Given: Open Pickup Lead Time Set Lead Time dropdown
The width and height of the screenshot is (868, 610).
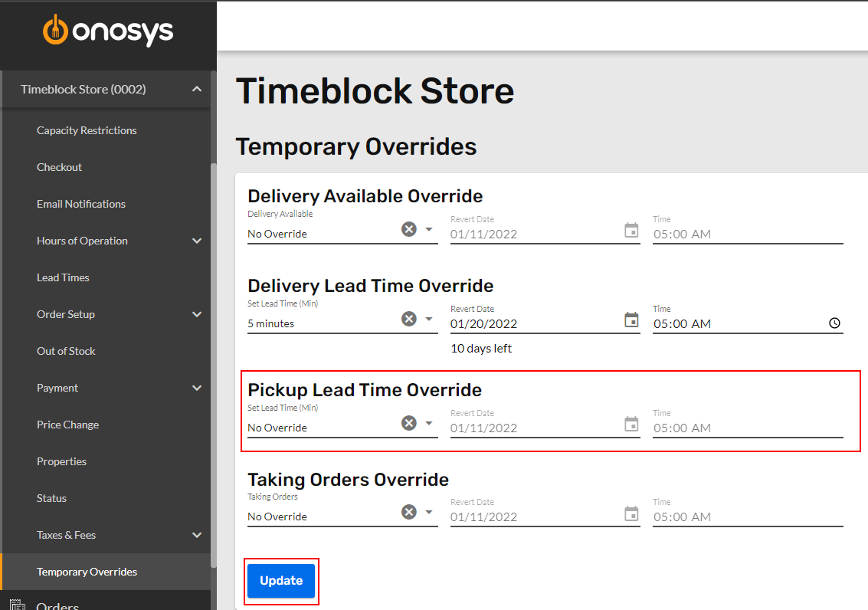Looking at the screenshot, I should [x=428, y=424].
